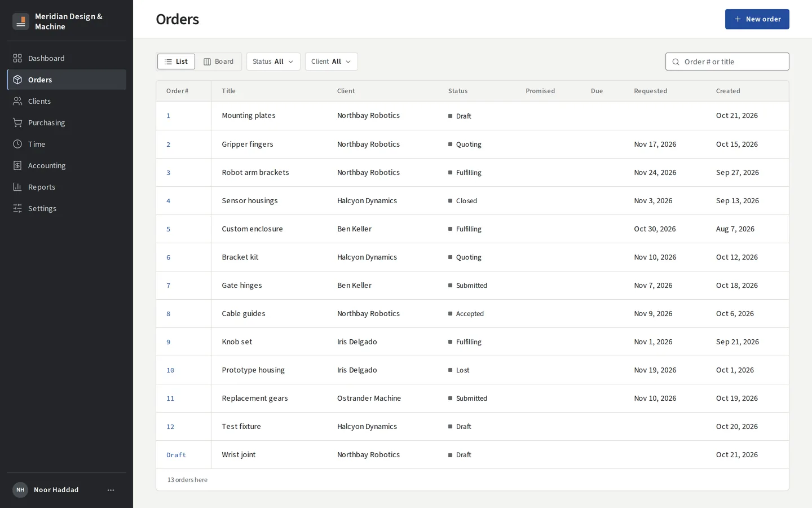Focus the Order # or title search field
The height and width of the screenshot is (508, 812).
pos(727,62)
